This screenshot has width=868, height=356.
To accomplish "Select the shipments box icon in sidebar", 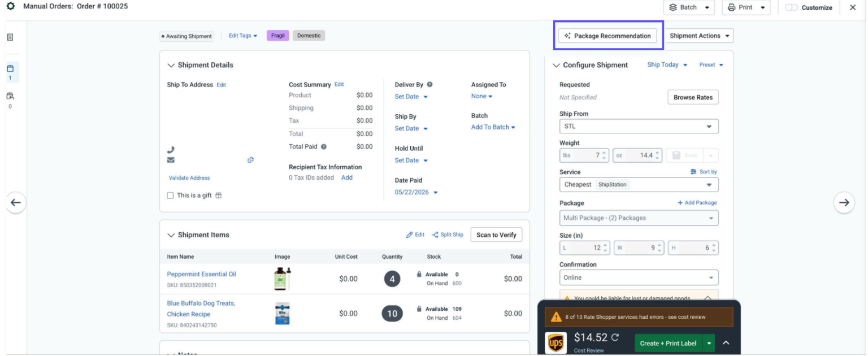I will pyautogui.click(x=10, y=68).
